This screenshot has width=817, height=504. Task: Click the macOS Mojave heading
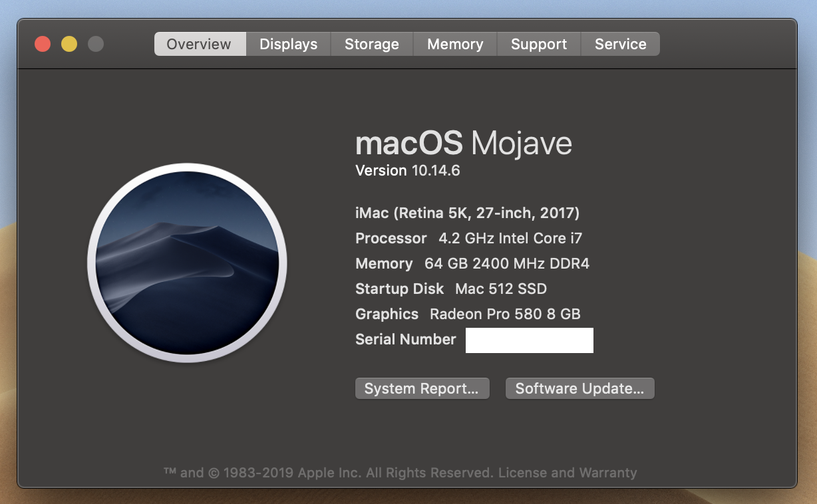tap(464, 143)
